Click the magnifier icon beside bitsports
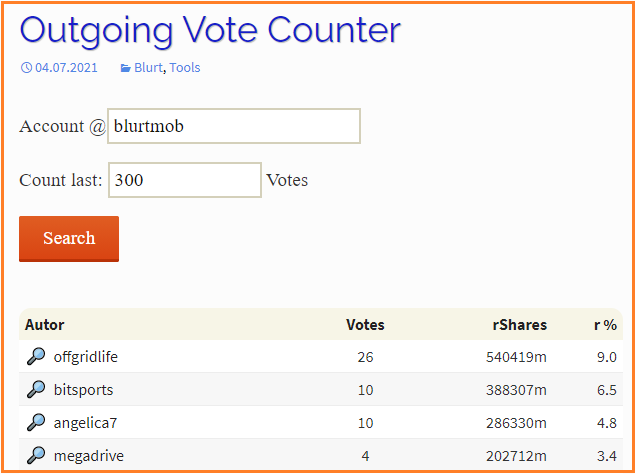 [x=36, y=390]
